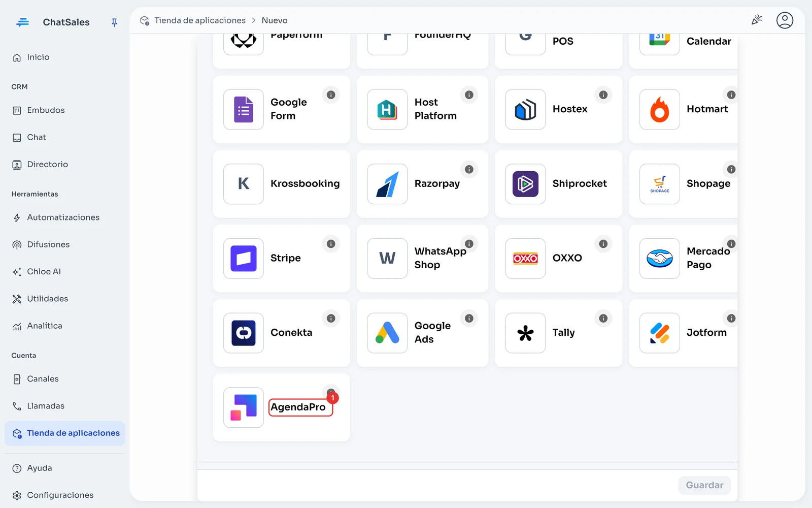Choose the Google Ads logo icon
This screenshot has height=508, width=812.
(387, 333)
